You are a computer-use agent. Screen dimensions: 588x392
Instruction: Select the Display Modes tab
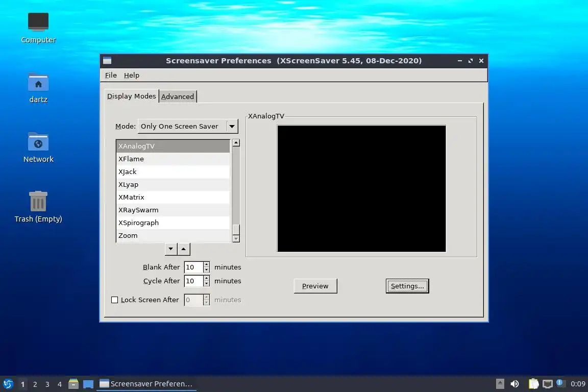pos(131,96)
